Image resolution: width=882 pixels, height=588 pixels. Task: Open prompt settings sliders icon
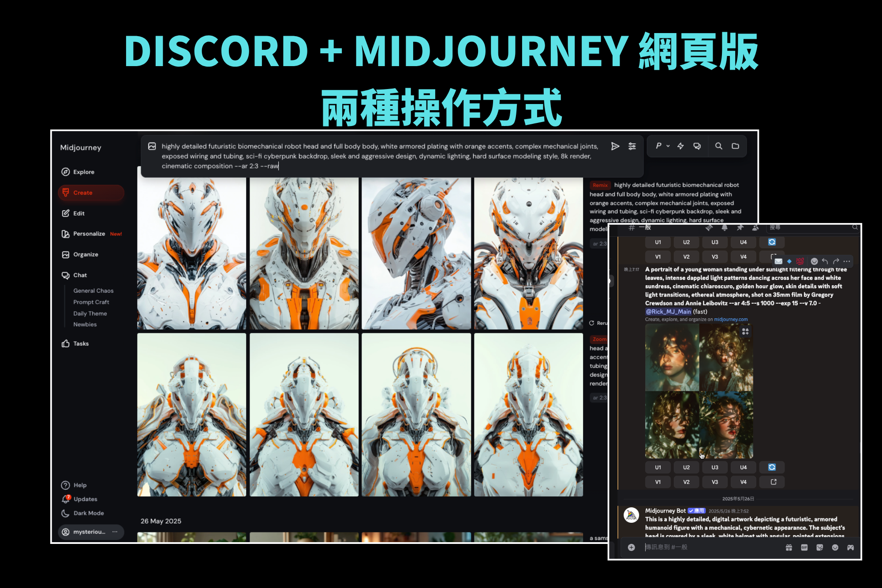tap(632, 146)
